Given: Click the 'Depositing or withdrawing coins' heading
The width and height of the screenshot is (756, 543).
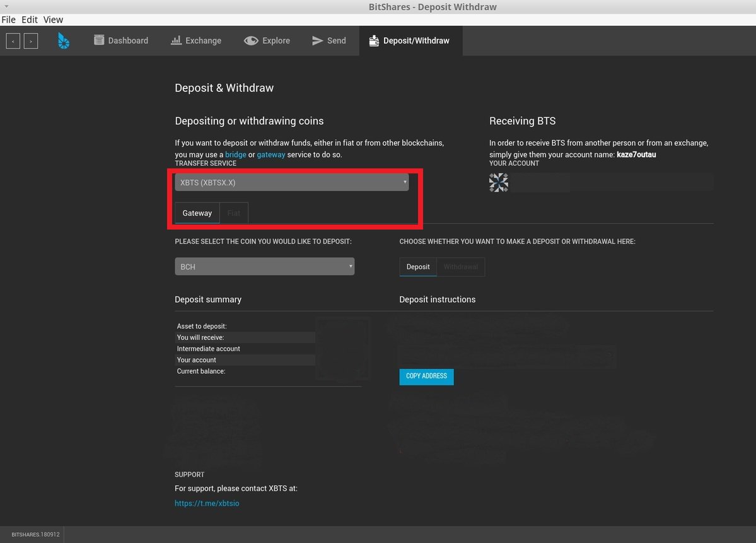Looking at the screenshot, I should (249, 121).
